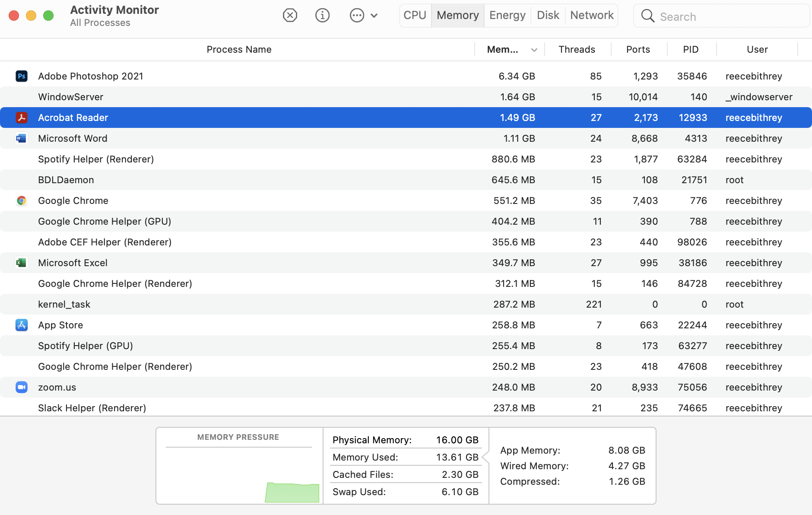Select the Google Chrome process name
This screenshot has width=812, height=515.
point(73,200)
